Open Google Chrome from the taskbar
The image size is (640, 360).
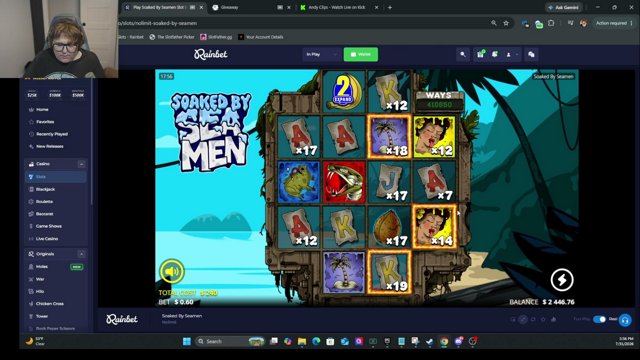(x=444, y=341)
